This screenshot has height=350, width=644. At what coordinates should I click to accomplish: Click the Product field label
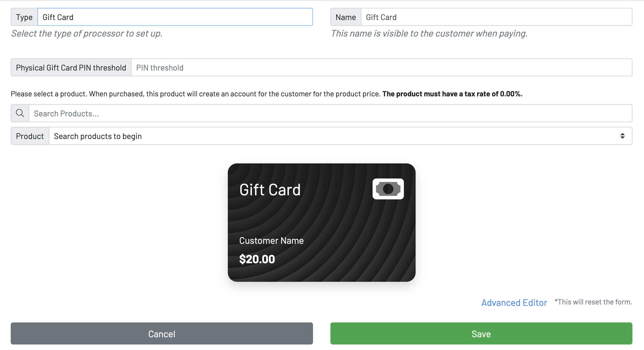30,136
